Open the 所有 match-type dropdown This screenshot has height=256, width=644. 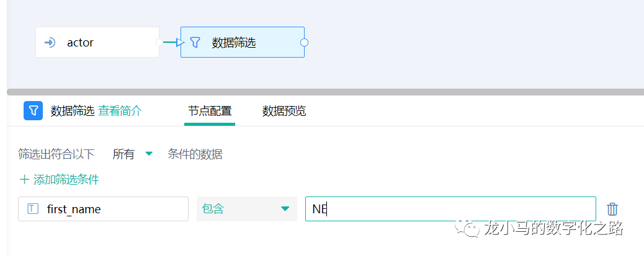tap(132, 154)
